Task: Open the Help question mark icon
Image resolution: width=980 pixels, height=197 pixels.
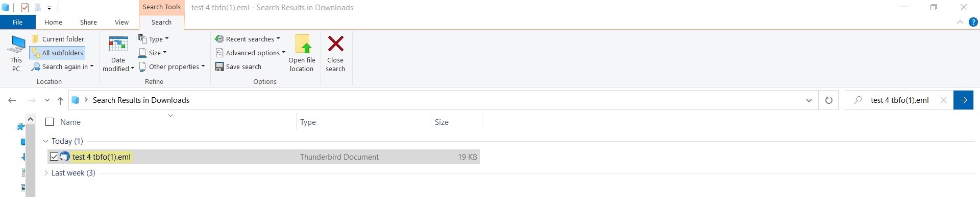Action: coord(973,22)
